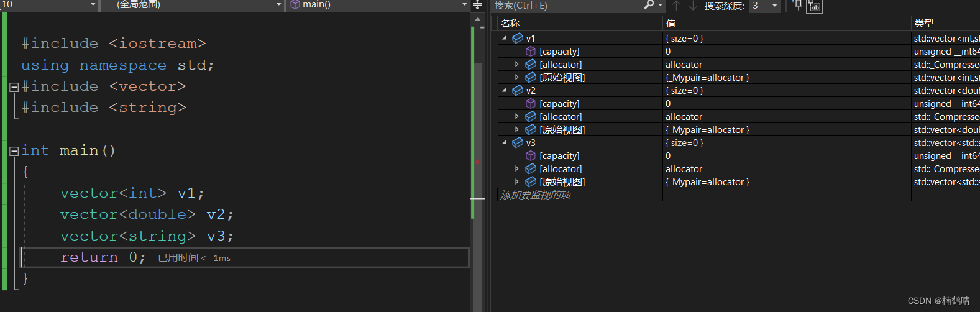Click the v2 variable cube icon
Screen dimensions: 980x312
518,90
